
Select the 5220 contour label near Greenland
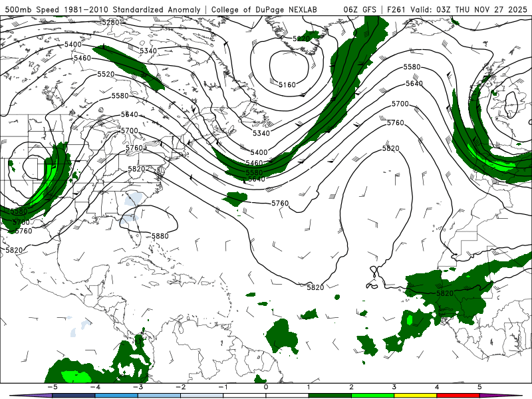pyautogui.click(x=301, y=39)
